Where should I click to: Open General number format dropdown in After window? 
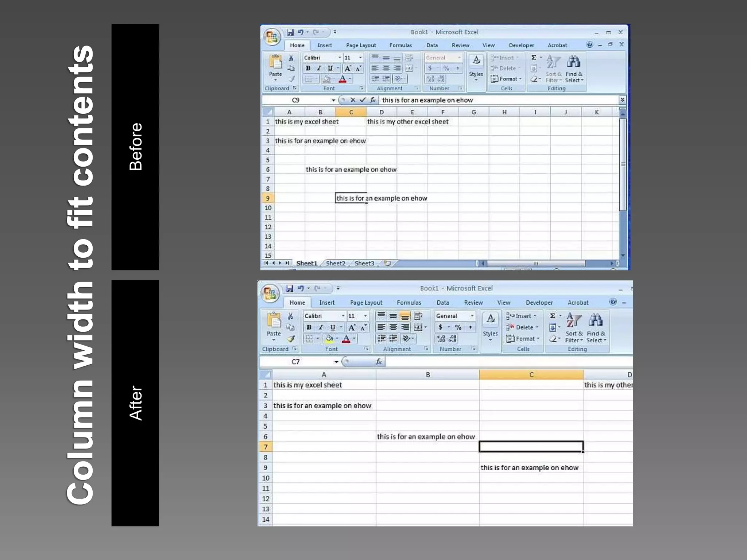[472, 316]
